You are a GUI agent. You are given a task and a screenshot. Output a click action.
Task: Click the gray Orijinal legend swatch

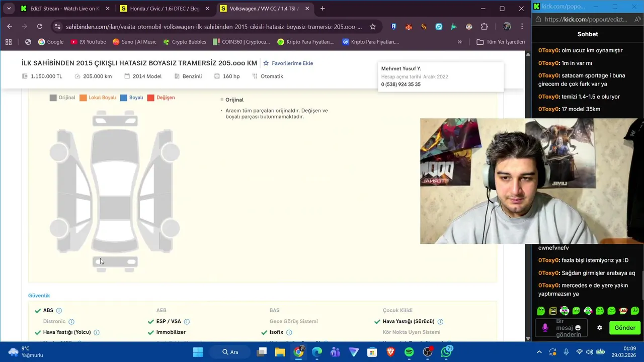click(53, 98)
